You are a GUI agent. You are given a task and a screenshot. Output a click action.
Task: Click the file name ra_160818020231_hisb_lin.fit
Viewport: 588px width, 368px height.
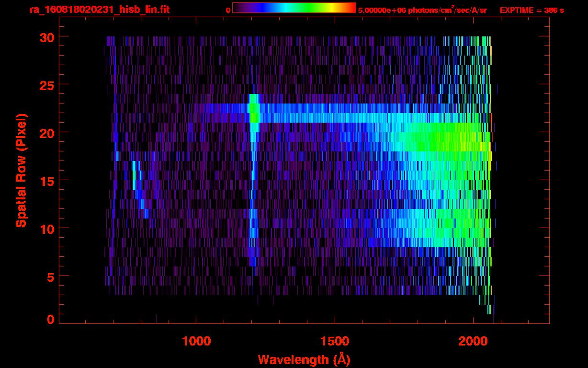pyautogui.click(x=99, y=10)
